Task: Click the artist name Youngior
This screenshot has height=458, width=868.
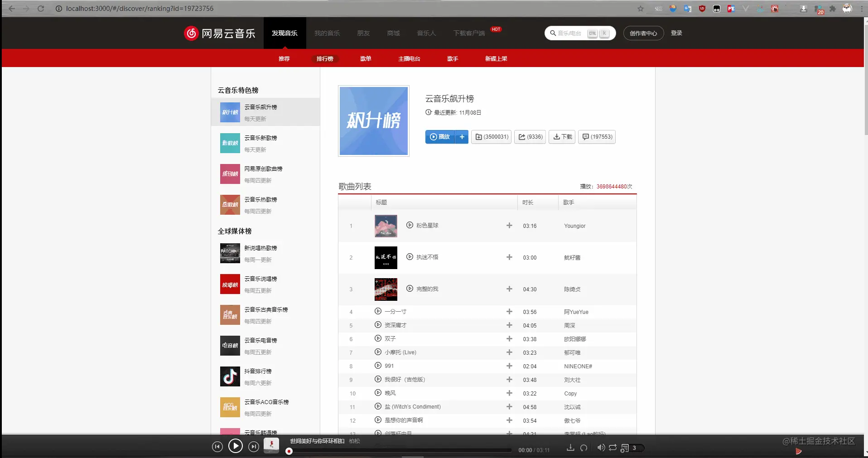Action: [x=575, y=226]
